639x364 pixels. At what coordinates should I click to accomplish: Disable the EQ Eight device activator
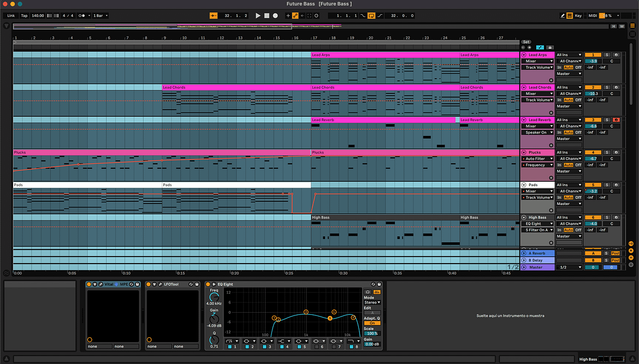click(208, 284)
